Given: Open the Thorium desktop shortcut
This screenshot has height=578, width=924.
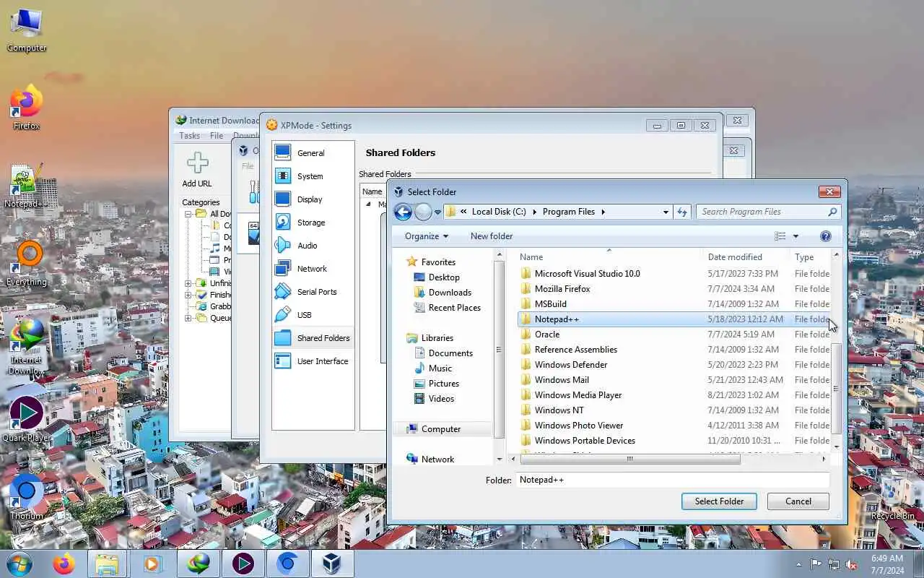Looking at the screenshot, I should point(27,497).
